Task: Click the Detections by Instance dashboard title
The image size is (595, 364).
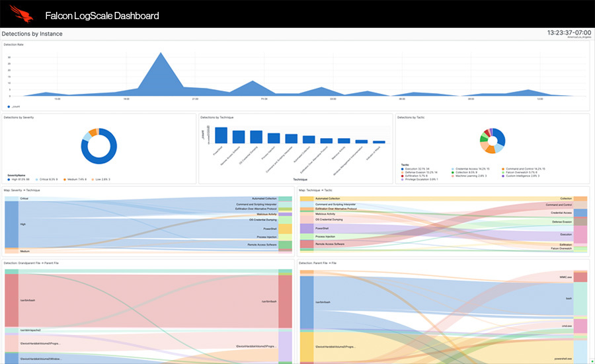Action: click(32, 33)
